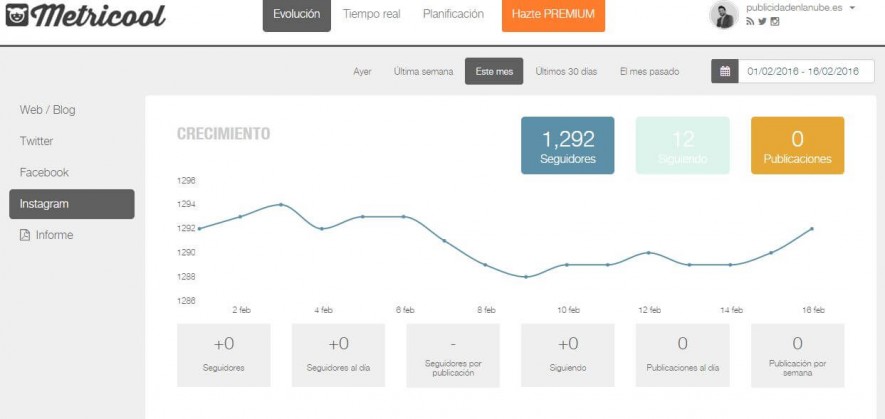Click the PDF icon next to Informe
This screenshot has height=419, width=885.
(25, 235)
